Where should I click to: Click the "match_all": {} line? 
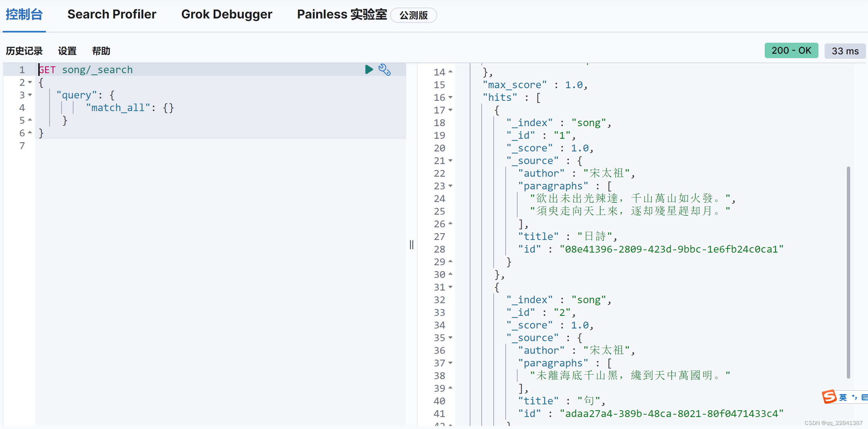click(x=130, y=108)
